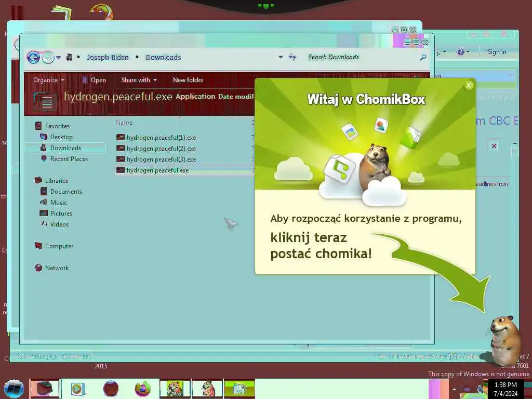Select Favorites in navigation pane
This screenshot has height=399, width=532.
(x=52, y=126)
